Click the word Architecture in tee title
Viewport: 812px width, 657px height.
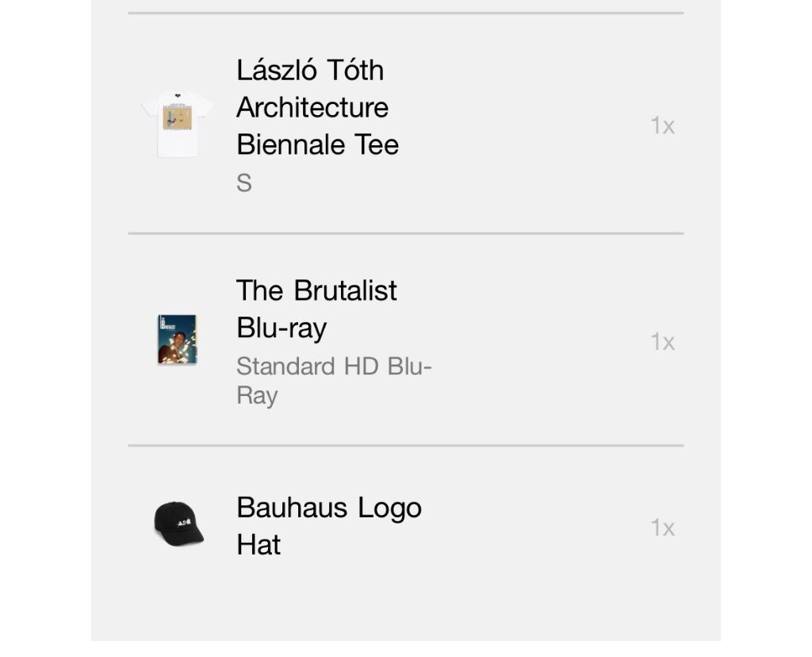tap(312, 107)
